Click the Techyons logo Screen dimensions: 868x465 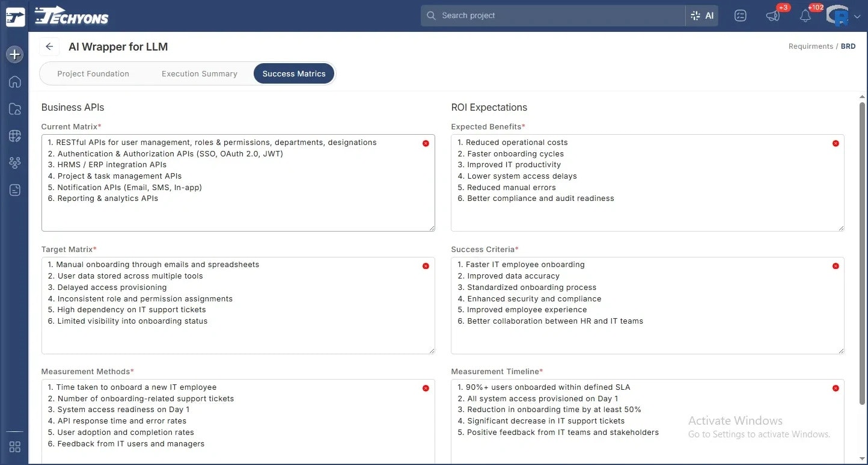70,16
